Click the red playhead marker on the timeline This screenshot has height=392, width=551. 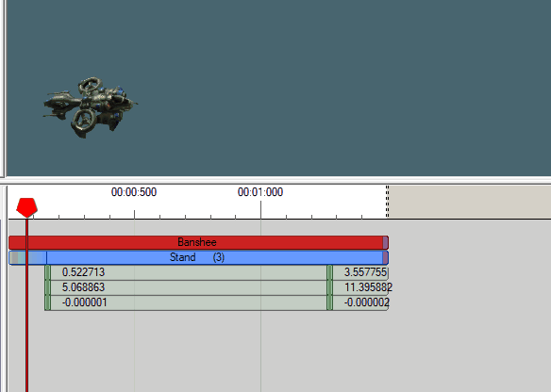pyautogui.click(x=26, y=207)
